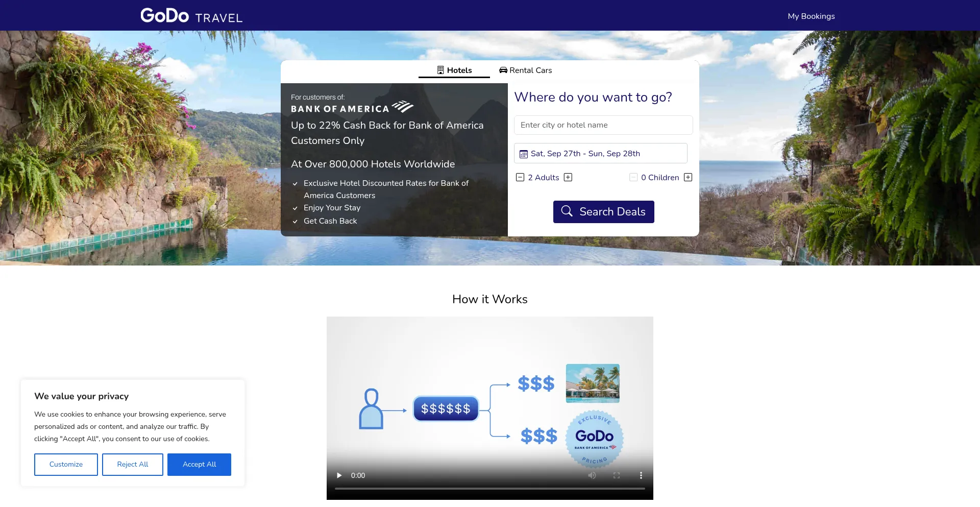Viewport: 980px width, 507px height.
Task: Play the How it Works video
Action: pyautogui.click(x=339, y=475)
